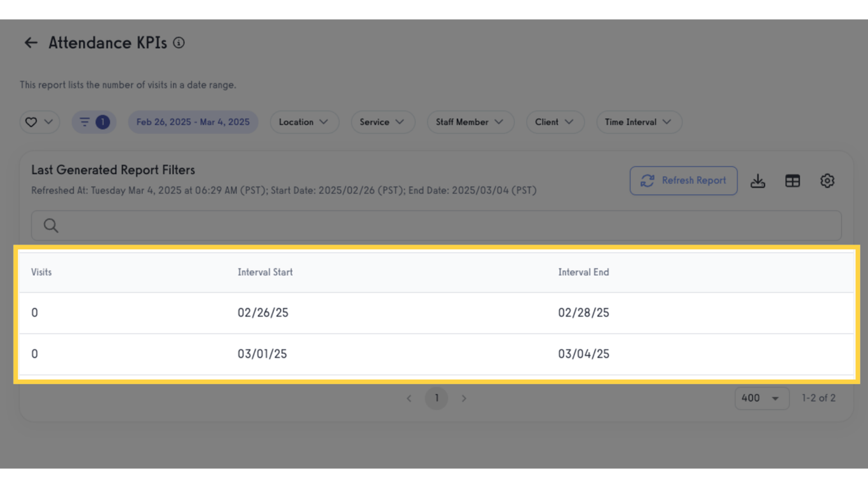This screenshot has height=488, width=868.
Task: Change the 400 rows per page selector
Action: [x=761, y=398]
